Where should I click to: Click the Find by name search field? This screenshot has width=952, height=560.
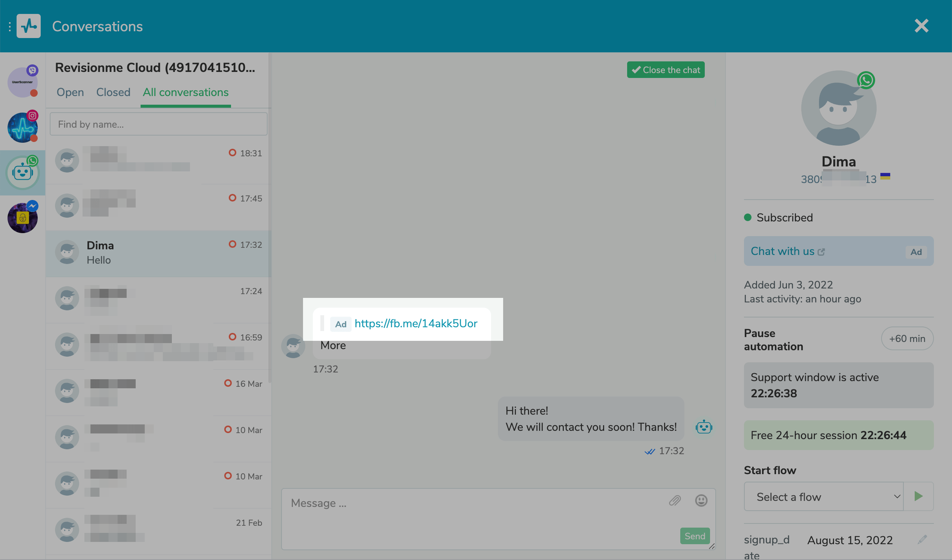tap(159, 124)
